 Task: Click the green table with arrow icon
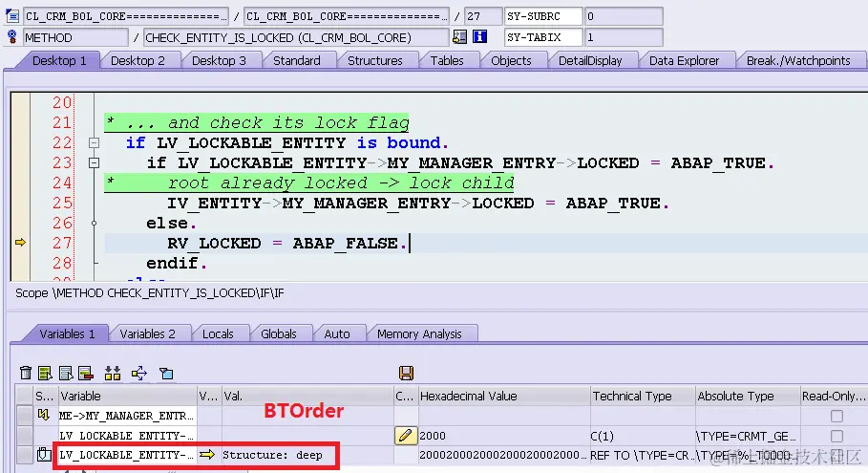tap(46, 373)
